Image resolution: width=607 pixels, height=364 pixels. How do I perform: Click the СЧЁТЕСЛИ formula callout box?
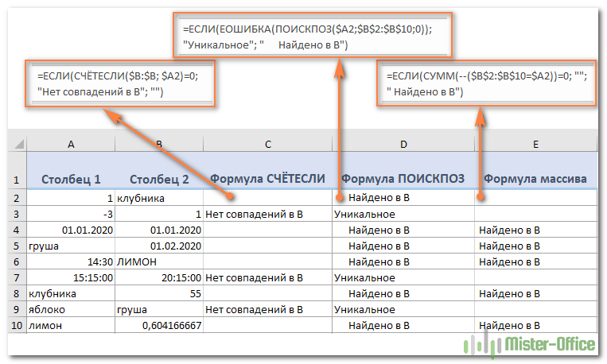coord(120,83)
